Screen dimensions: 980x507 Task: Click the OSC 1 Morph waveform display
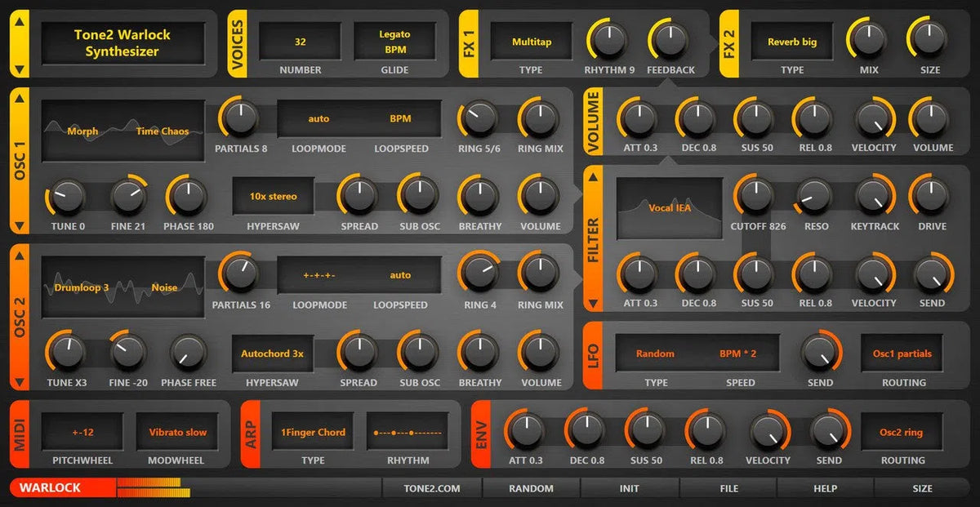click(122, 131)
